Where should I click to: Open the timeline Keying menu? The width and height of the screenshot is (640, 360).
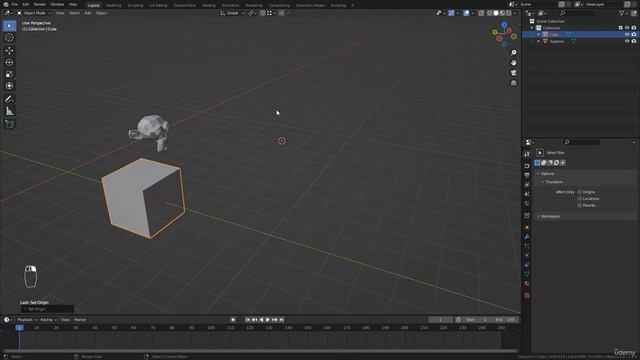tap(48, 320)
